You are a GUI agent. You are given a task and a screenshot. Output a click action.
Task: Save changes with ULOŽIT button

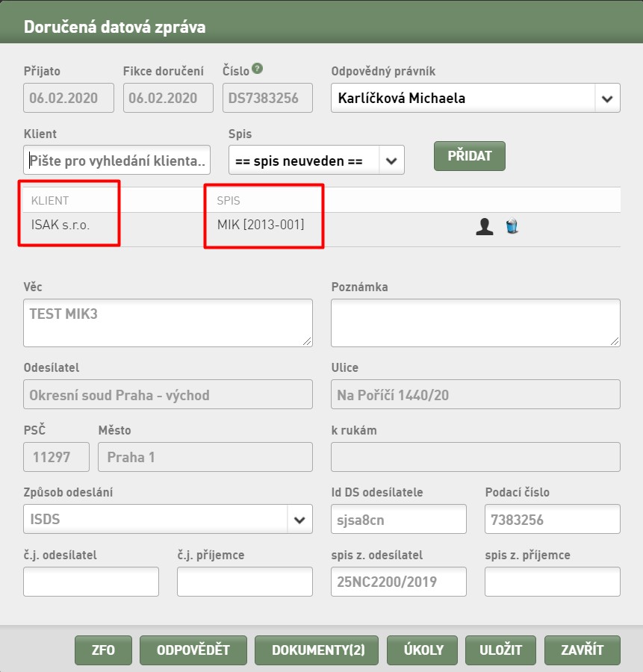coord(500,650)
